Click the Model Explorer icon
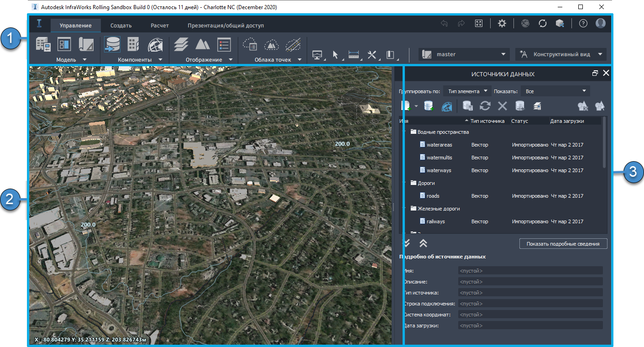The height and width of the screenshot is (347, 644). coord(64,45)
